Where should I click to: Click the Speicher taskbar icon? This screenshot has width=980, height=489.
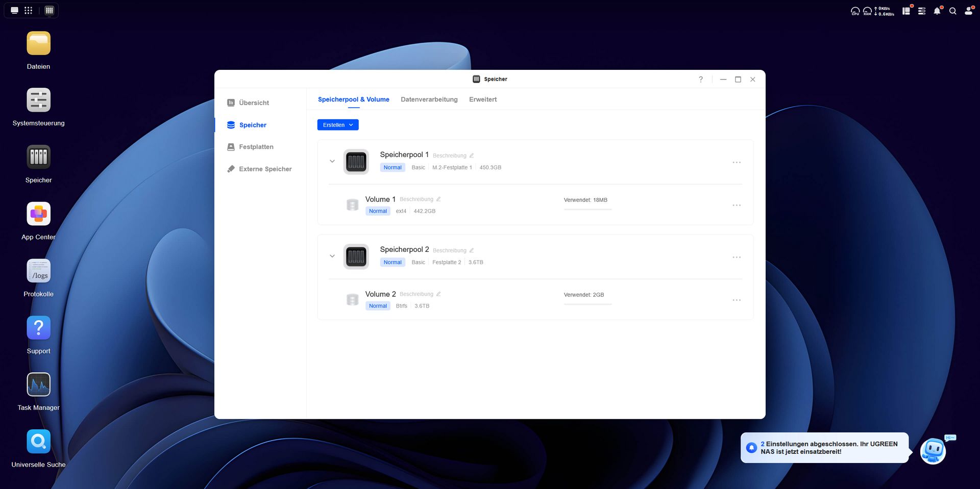(x=49, y=10)
